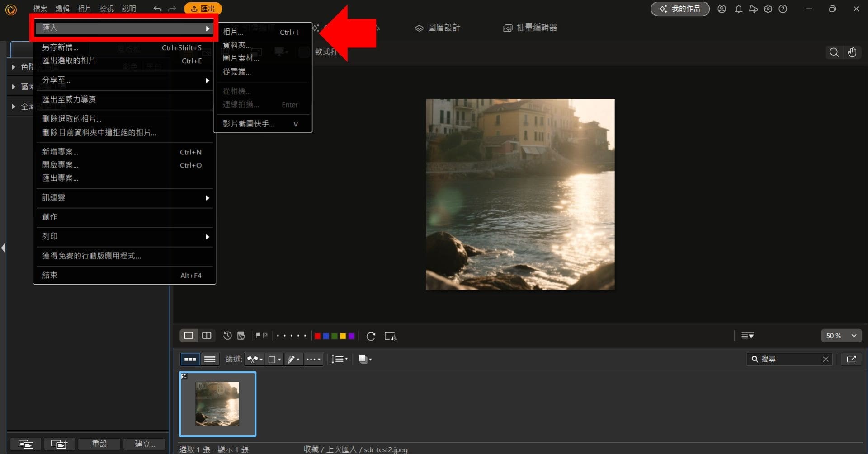Viewport: 868px width, 454px height.
Task: Open the flag filter dropdown
Action: 255,359
